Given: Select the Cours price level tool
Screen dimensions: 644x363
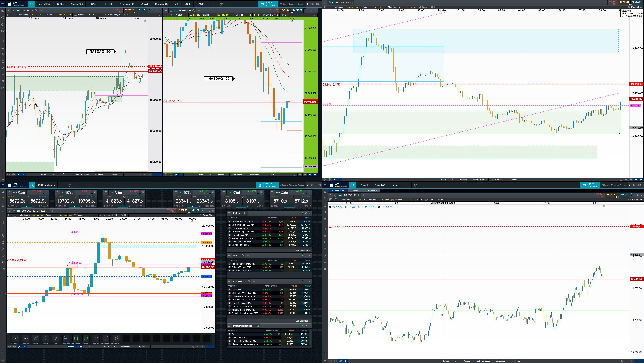Looking at the screenshot, I should (36, 339).
